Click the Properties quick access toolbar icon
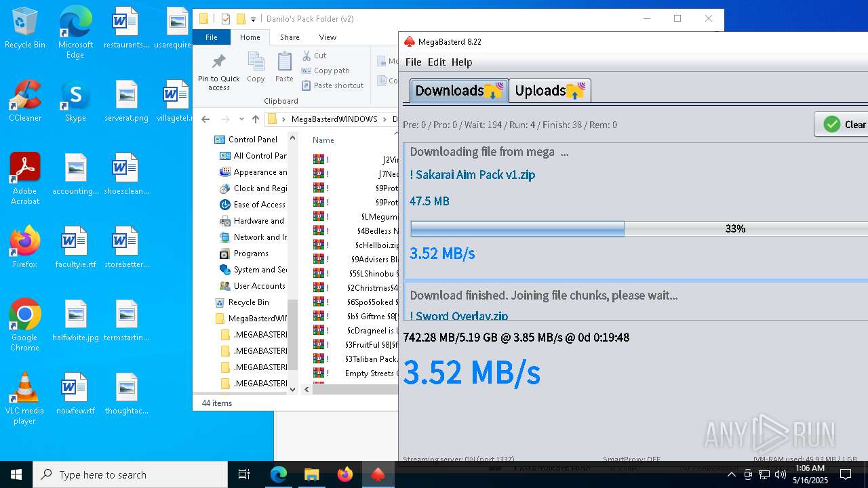The height and width of the screenshot is (488, 868). coord(226,19)
